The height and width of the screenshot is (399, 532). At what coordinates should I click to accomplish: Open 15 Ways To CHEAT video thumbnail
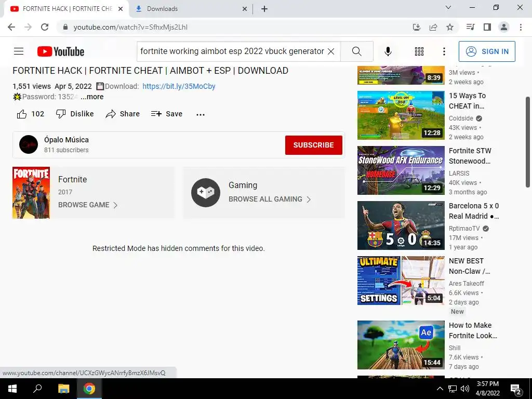[x=401, y=115]
